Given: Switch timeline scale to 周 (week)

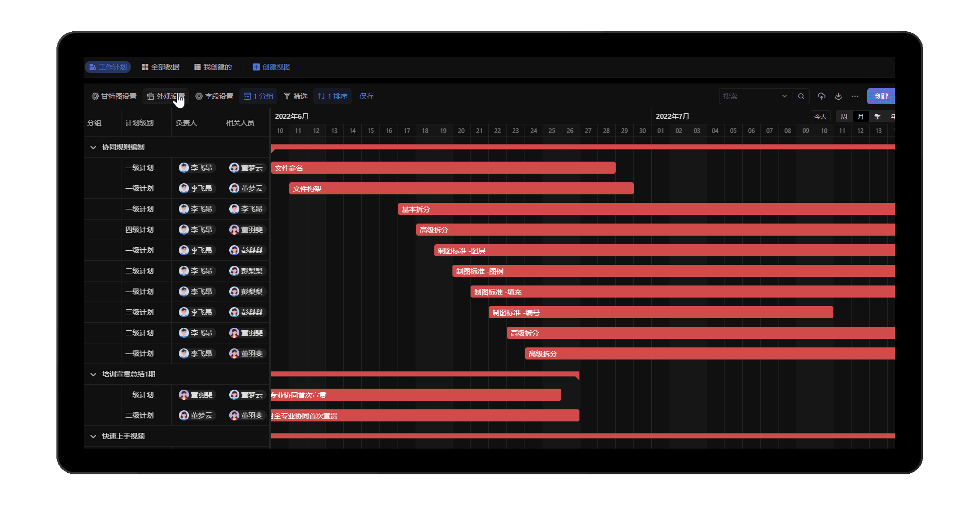Looking at the screenshot, I should pos(844,116).
